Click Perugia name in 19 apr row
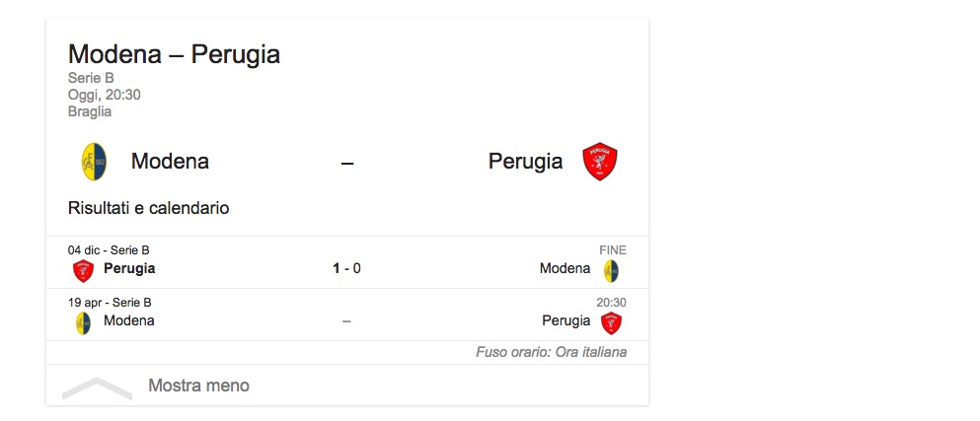The height and width of the screenshot is (421, 980). pyautogui.click(x=565, y=320)
